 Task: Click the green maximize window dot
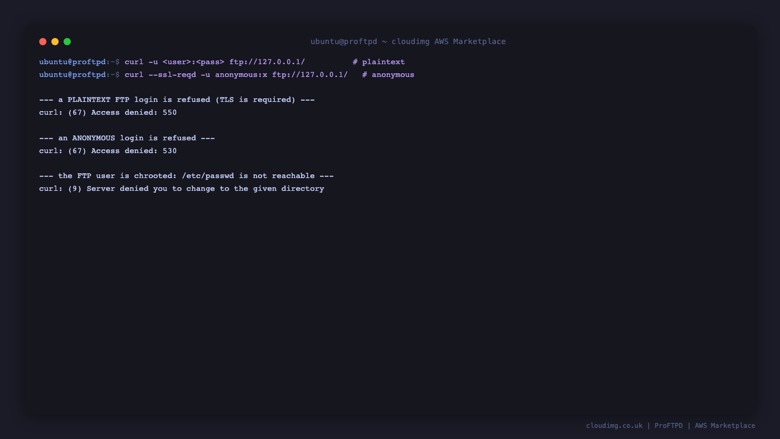pos(67,42)
